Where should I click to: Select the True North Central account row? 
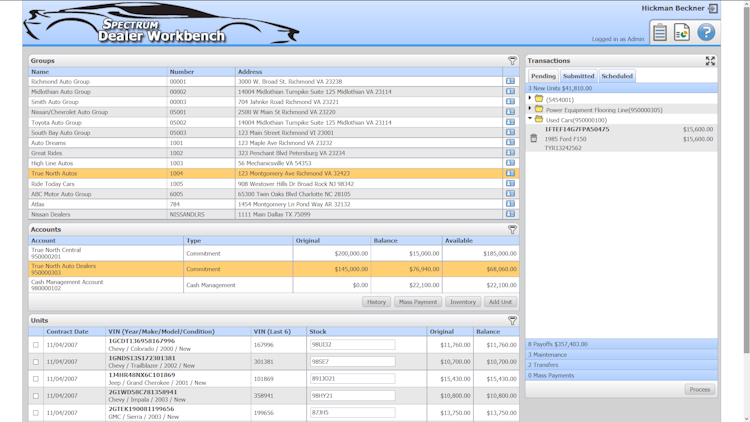(x=274, y=253)
